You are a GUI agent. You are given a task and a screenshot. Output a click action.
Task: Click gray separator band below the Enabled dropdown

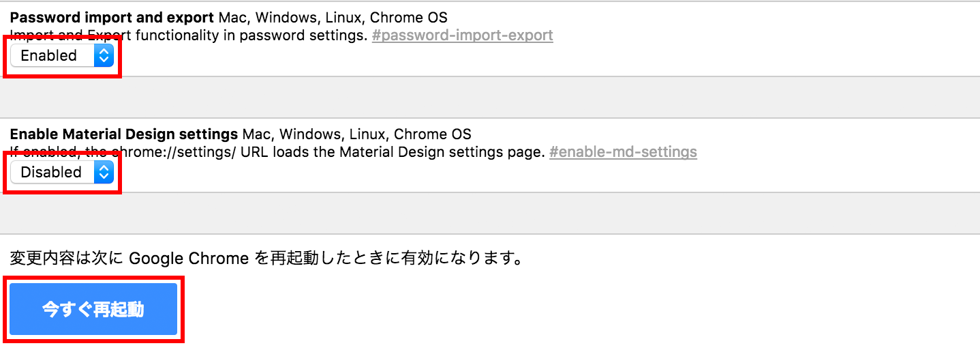click(x=490, y=97)
